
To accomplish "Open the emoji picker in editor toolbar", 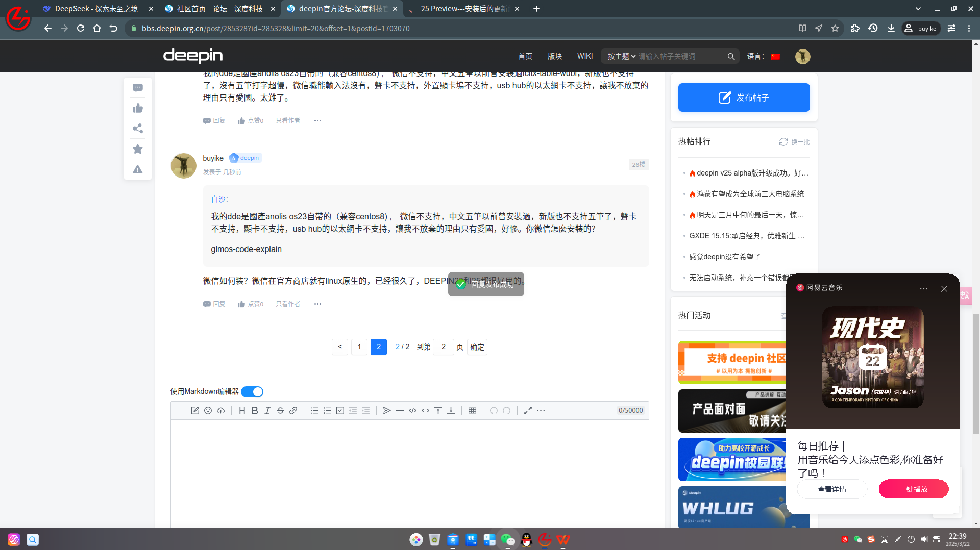I will pyautogui.click(x=208, y=411).
